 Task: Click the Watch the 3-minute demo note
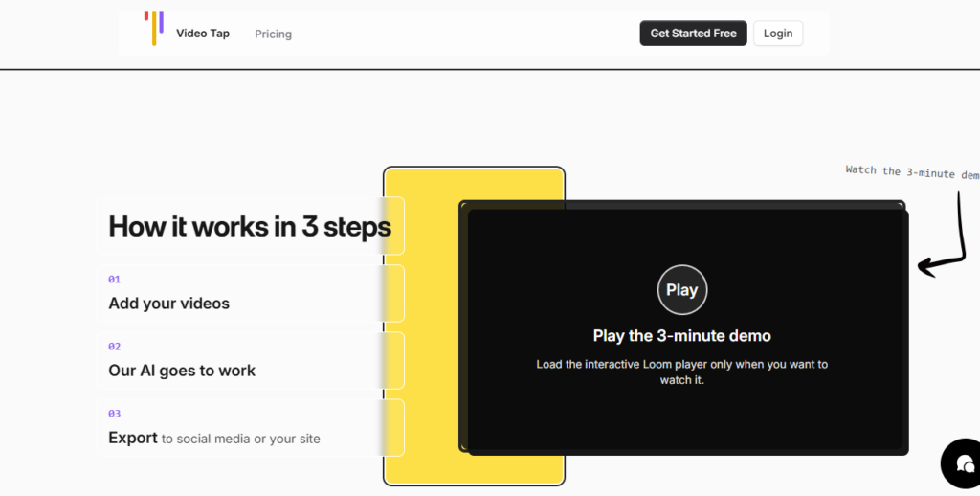[x=912, y=171]
